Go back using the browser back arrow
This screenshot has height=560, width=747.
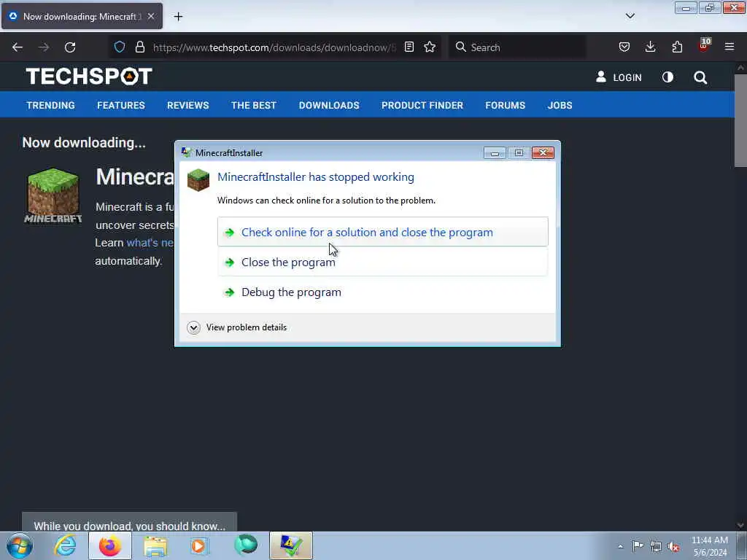pos(18,47)
